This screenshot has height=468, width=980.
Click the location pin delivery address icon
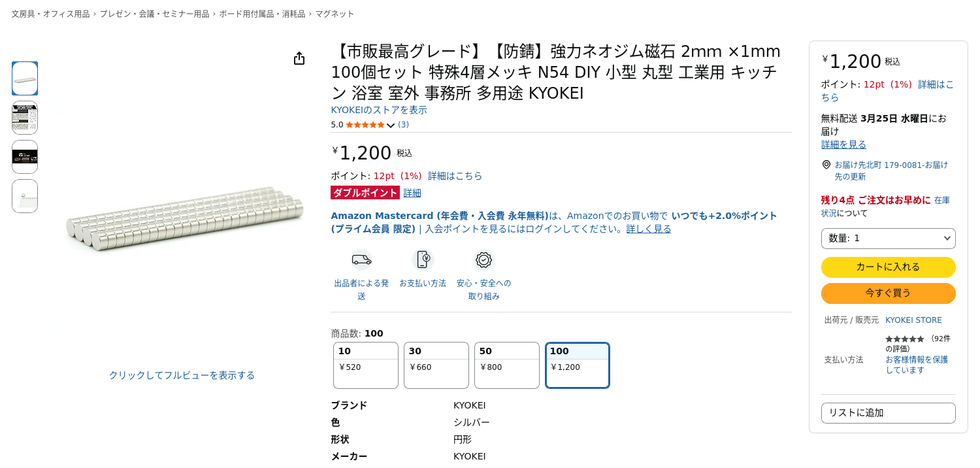tap(826, 165)
